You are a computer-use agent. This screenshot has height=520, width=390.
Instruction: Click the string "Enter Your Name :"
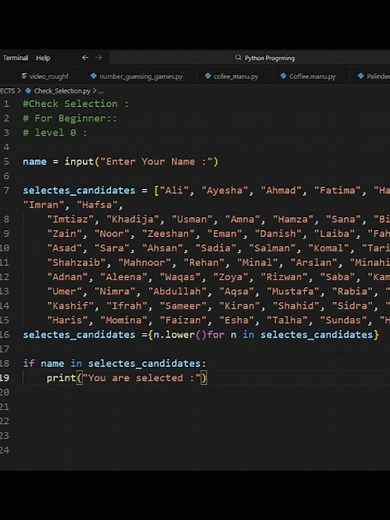pos(156,162)
